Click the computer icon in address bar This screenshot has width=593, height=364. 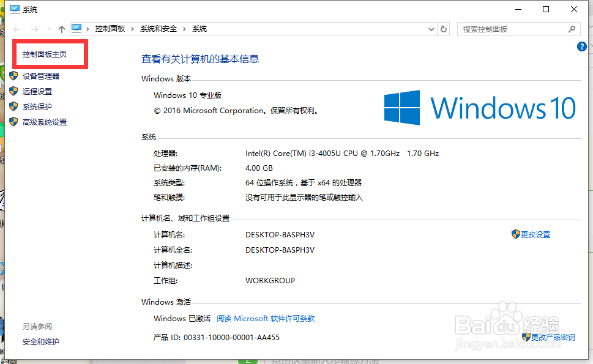tap(76, 29)
